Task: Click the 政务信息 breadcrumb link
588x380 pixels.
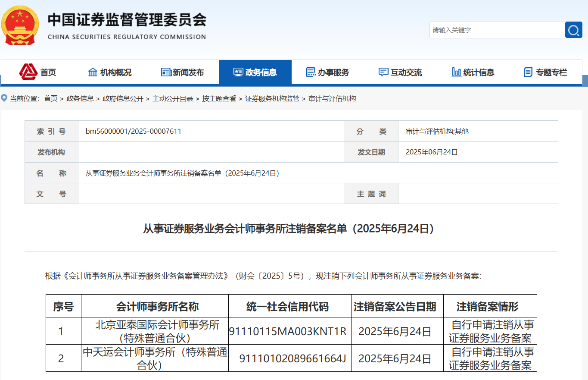Action: click(80, 98)
